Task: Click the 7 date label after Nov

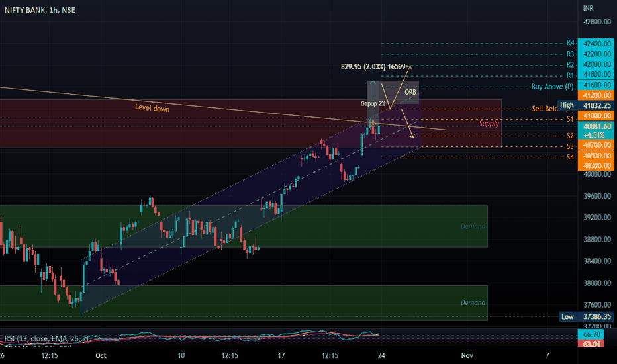Action: [x=547, y=355]
